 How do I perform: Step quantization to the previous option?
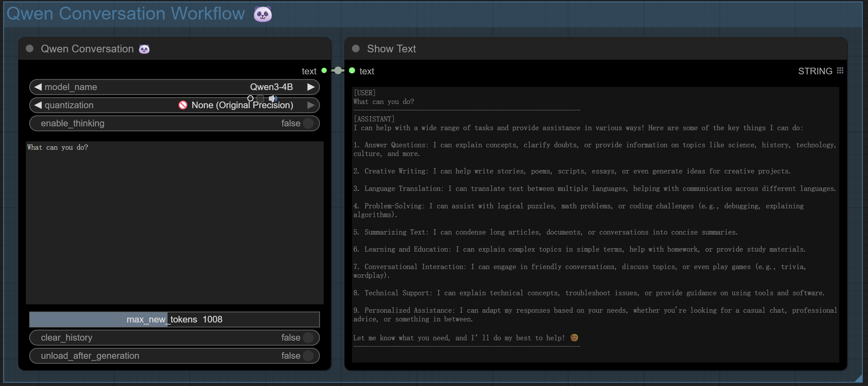(38, 105)
